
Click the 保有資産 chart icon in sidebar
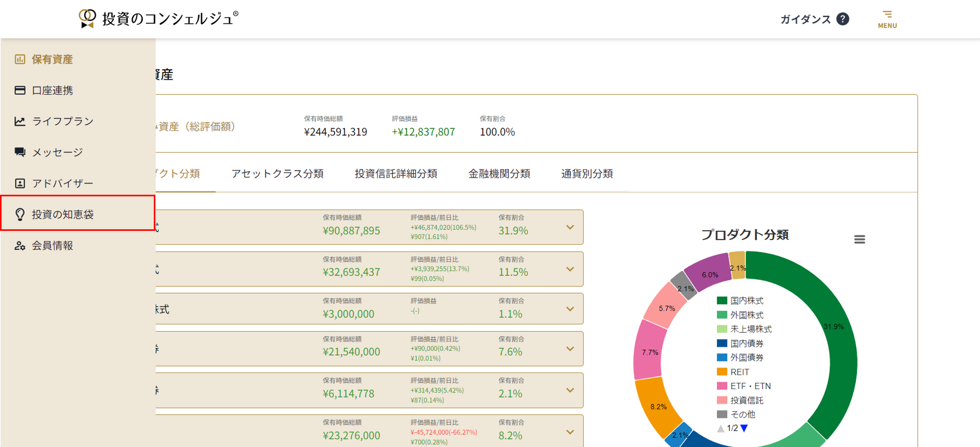pyautogui.click(x=20, y=59)
